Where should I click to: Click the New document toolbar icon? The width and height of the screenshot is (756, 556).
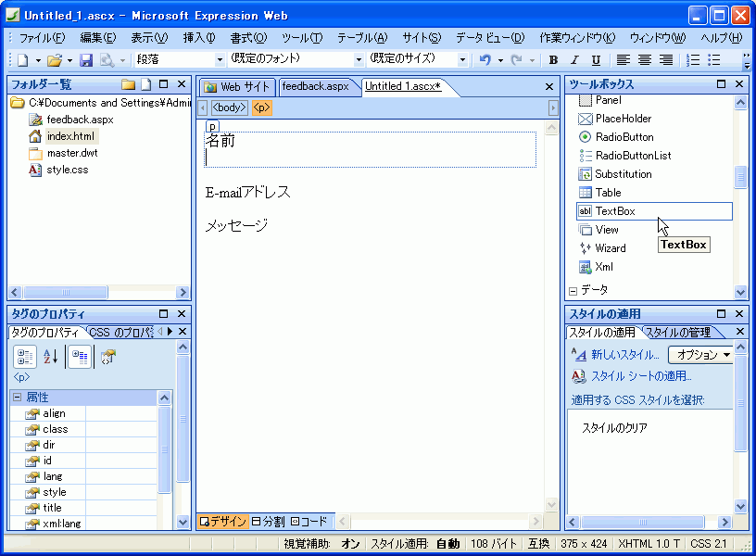22,60
